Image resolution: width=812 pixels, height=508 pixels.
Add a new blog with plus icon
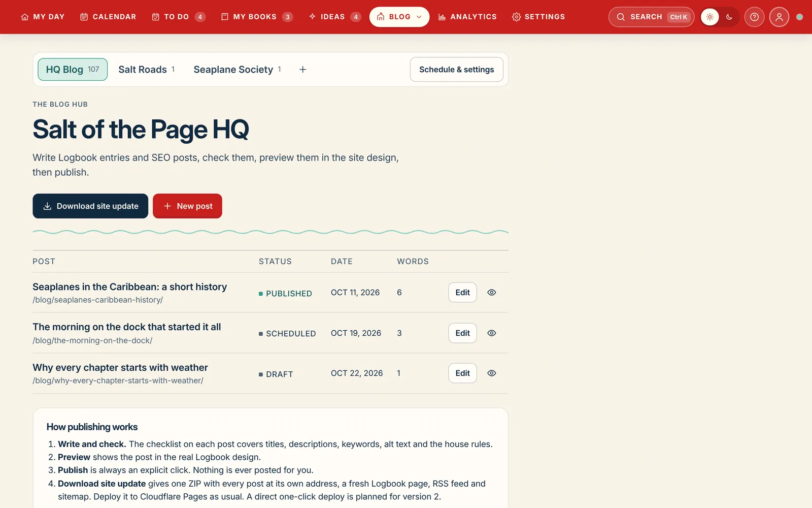pyautogui.click(x=302, y=70)
